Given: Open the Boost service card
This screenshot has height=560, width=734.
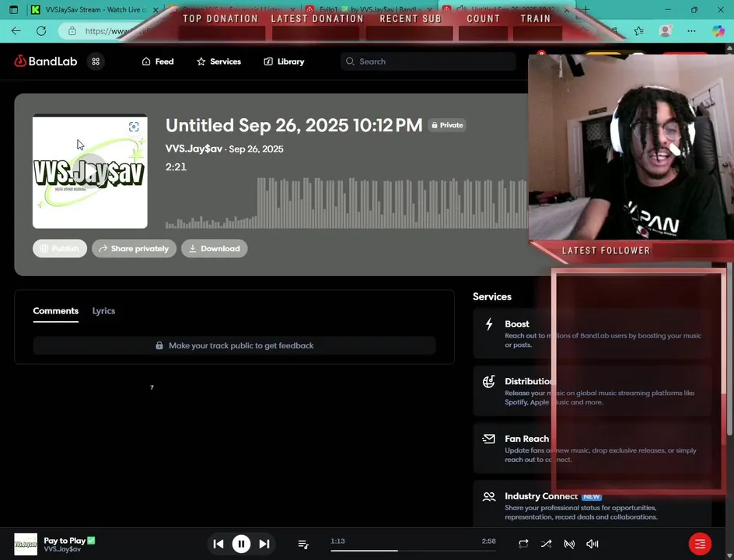Looking at the screenshot, I should [592, 334].
